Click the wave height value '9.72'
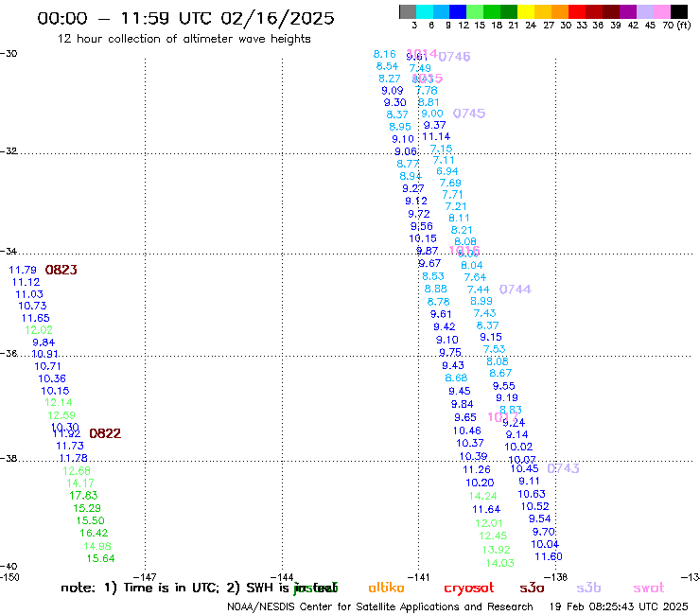The image size is (700, 615). [419, 214]
